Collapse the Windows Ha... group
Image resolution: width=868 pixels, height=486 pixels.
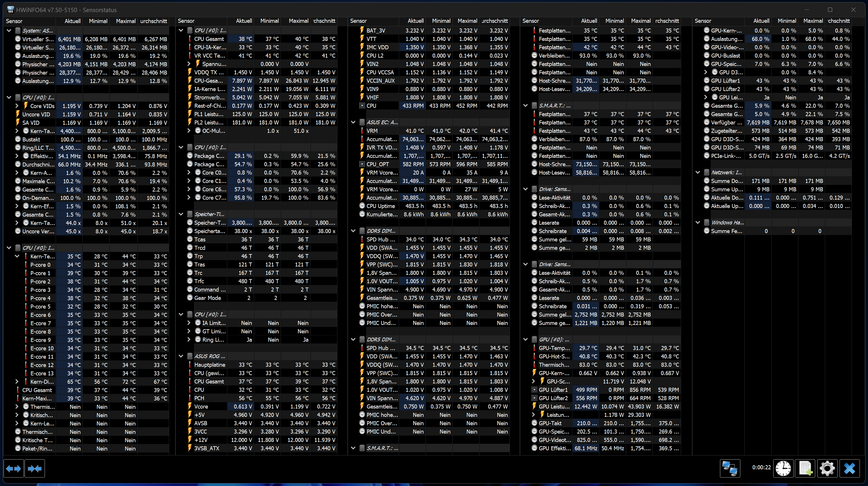coord(697,222)
